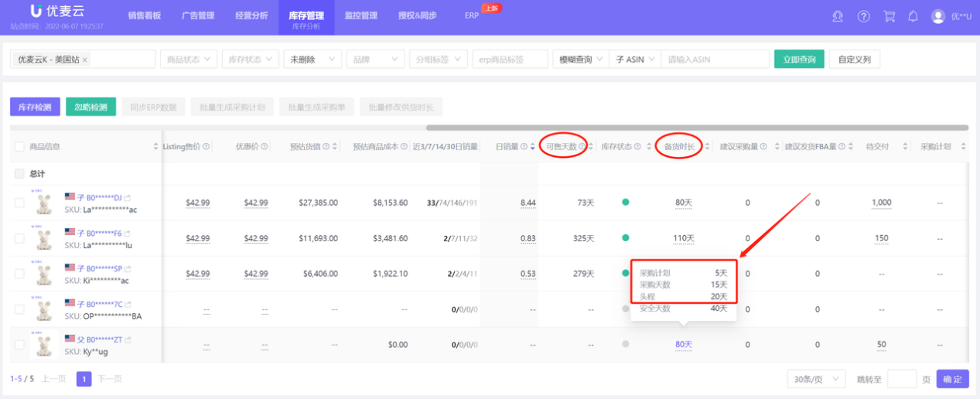Image resolution: width=980 pixels, height=399 pixels.
Task: Open the 30条/页 page size dropdown
Action: point(817,379)
